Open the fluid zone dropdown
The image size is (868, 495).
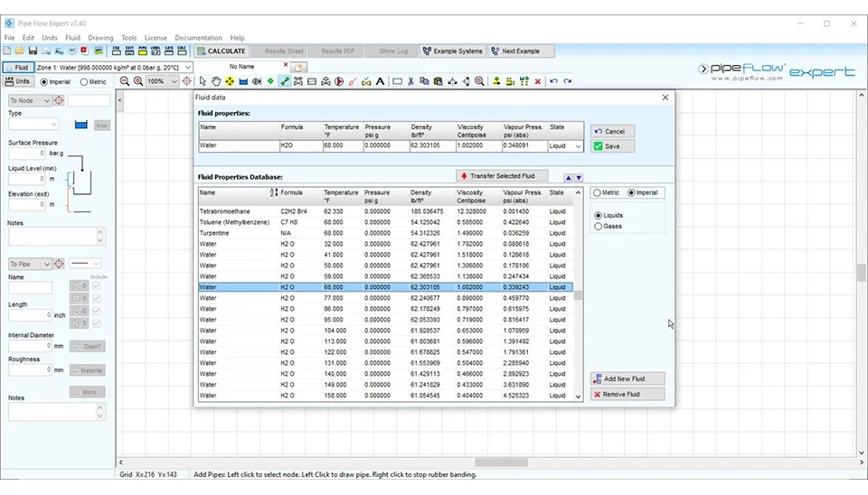point(188,68)
